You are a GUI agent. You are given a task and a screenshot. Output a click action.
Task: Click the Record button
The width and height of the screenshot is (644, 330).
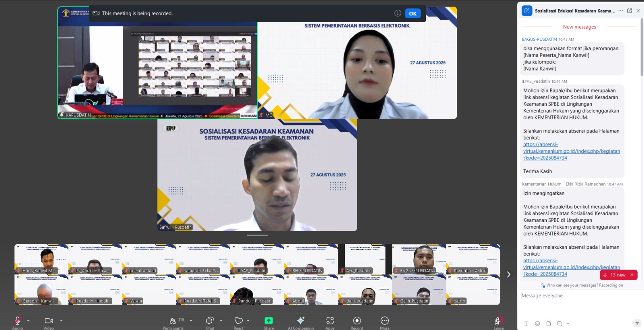coord(357,321)
